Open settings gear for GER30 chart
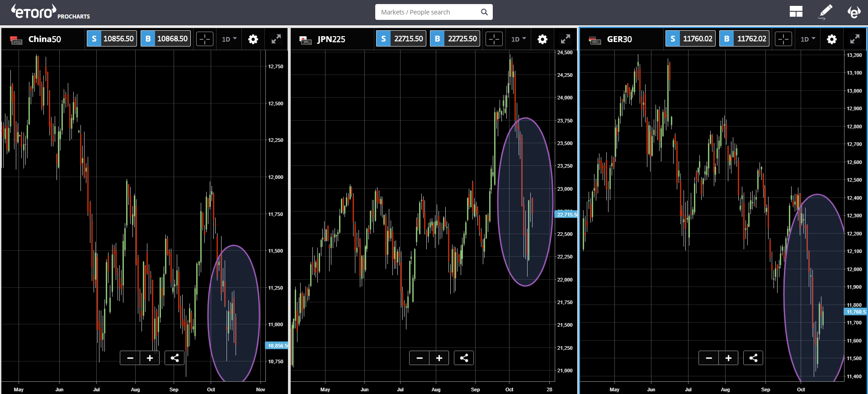The width and height of the screenshot is (868, 394). click(x=832, y=39)
